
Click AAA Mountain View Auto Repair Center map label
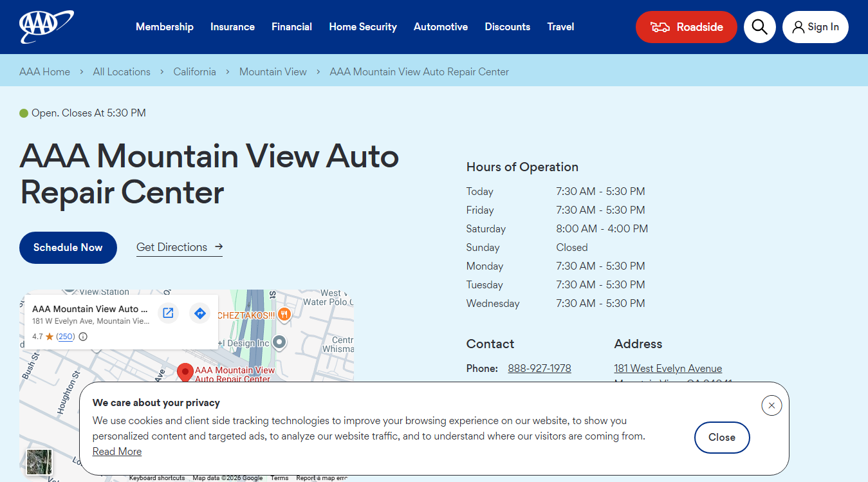click(x=235, y=375)
